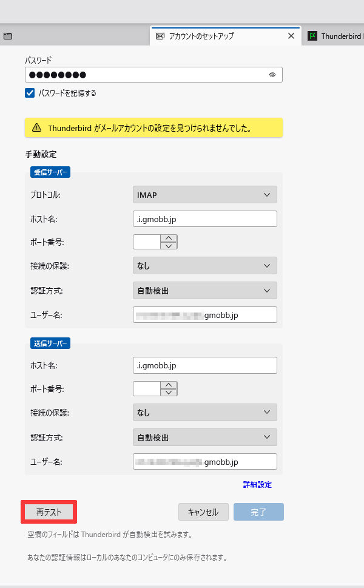Open incoming server 認証方式 dropdown

click(x=204, y=291)
